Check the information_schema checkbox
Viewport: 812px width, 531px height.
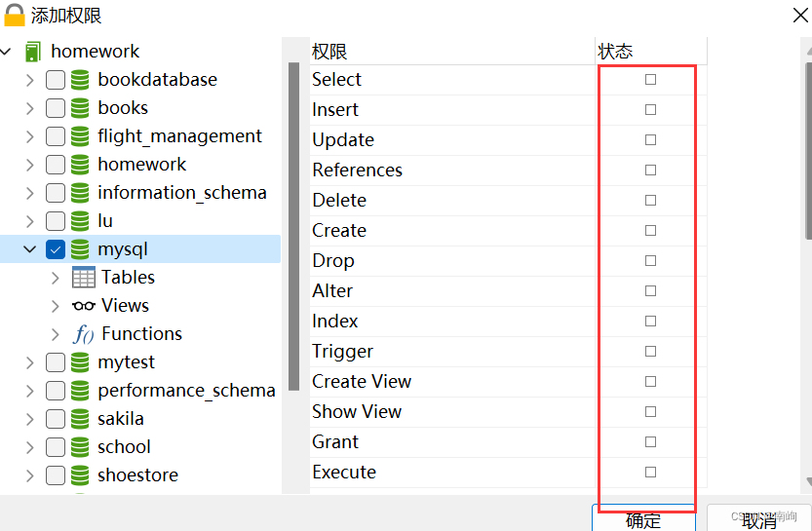(56, 193)
